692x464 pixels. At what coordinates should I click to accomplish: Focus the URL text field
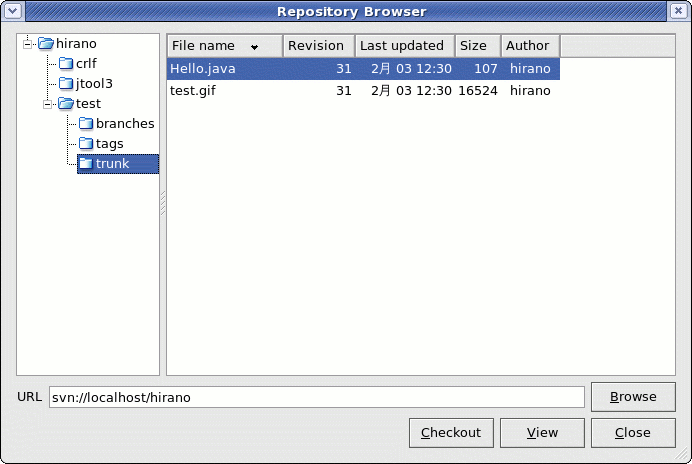(x=314, y=397)
